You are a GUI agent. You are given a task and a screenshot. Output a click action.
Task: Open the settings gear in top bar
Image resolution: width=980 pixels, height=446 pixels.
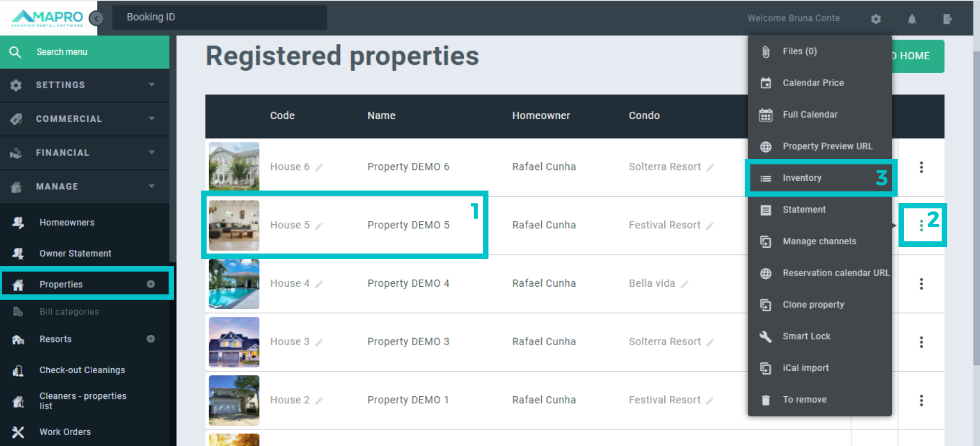point(875,19)
